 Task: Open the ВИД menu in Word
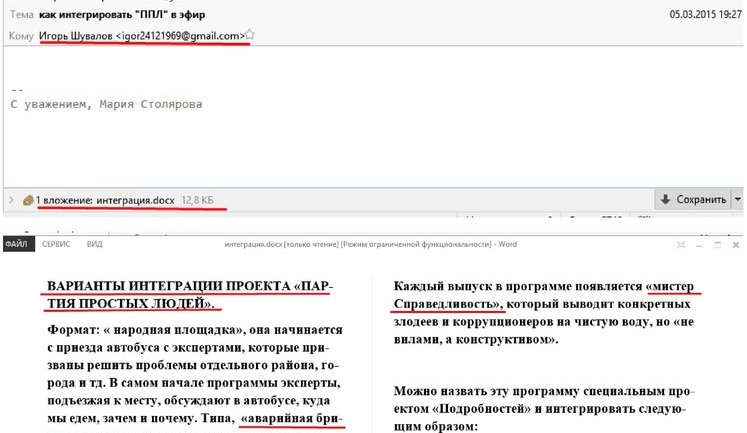(x=95, y=244)
